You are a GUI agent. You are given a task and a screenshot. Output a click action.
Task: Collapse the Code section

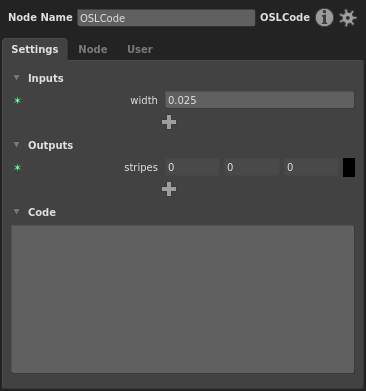(x=16, y=212)
